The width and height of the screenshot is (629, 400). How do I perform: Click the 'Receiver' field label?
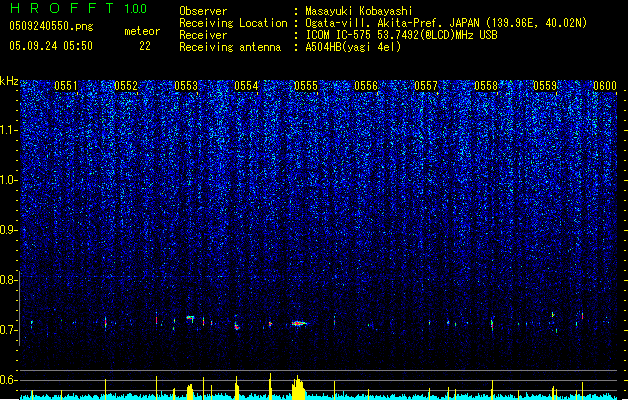click(x=203, y=35)
